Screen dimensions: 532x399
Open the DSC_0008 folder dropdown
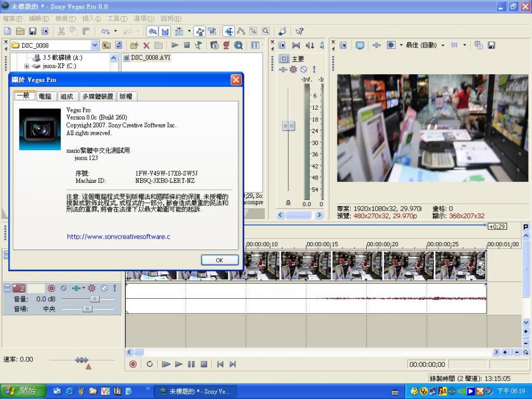[94, 45]
